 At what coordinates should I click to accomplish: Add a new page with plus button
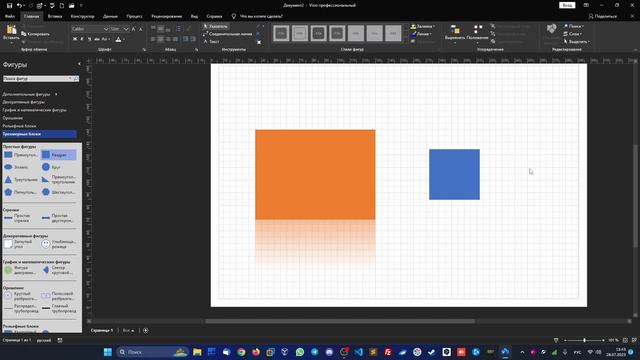146,330
